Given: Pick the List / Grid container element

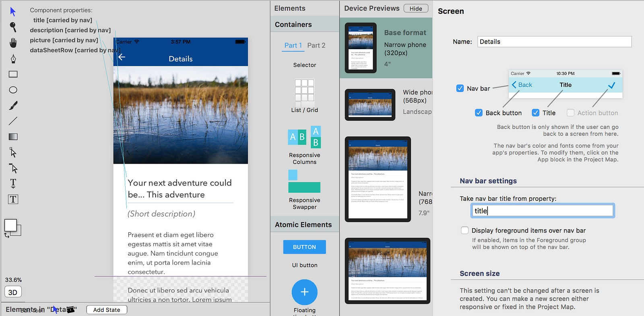Looking at the screenshot, I should [x=305, y=96].
